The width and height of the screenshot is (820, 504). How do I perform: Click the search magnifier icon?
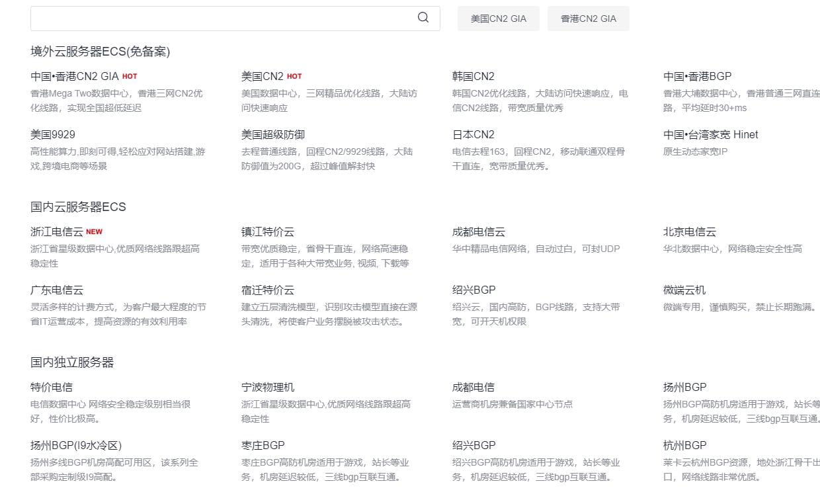coord(423,18)
